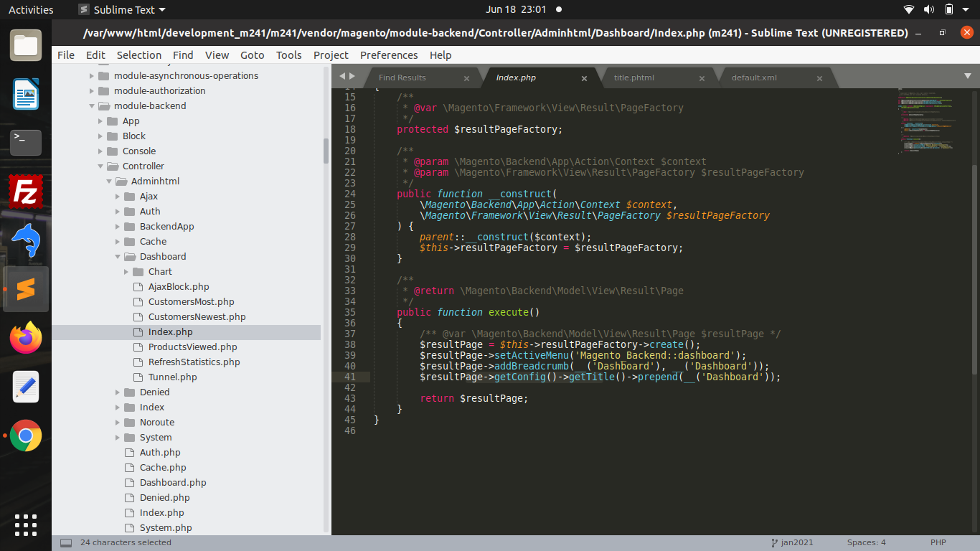980x551 pixels.
Task: Close the Find Results tab
Action: 466,78
